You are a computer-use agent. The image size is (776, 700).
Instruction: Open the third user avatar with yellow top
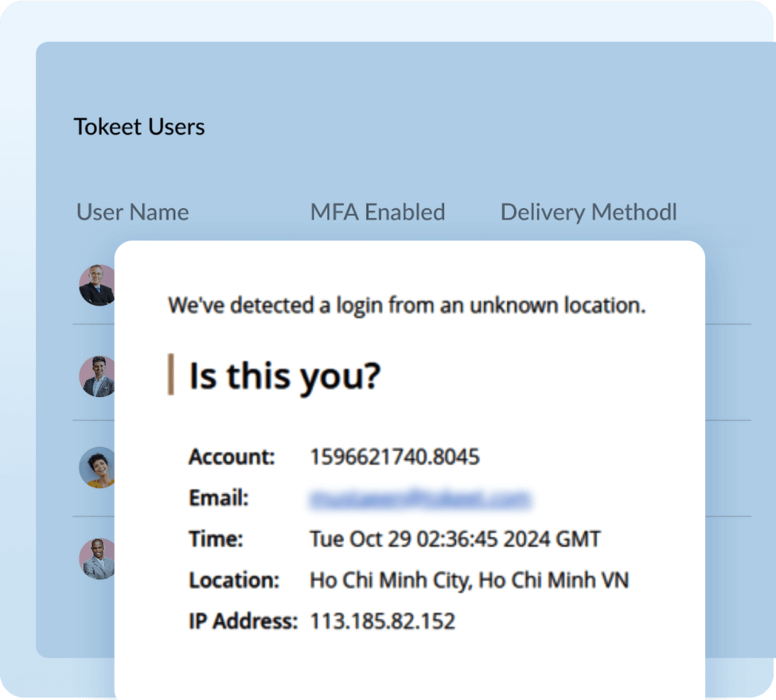pos(96,467)
